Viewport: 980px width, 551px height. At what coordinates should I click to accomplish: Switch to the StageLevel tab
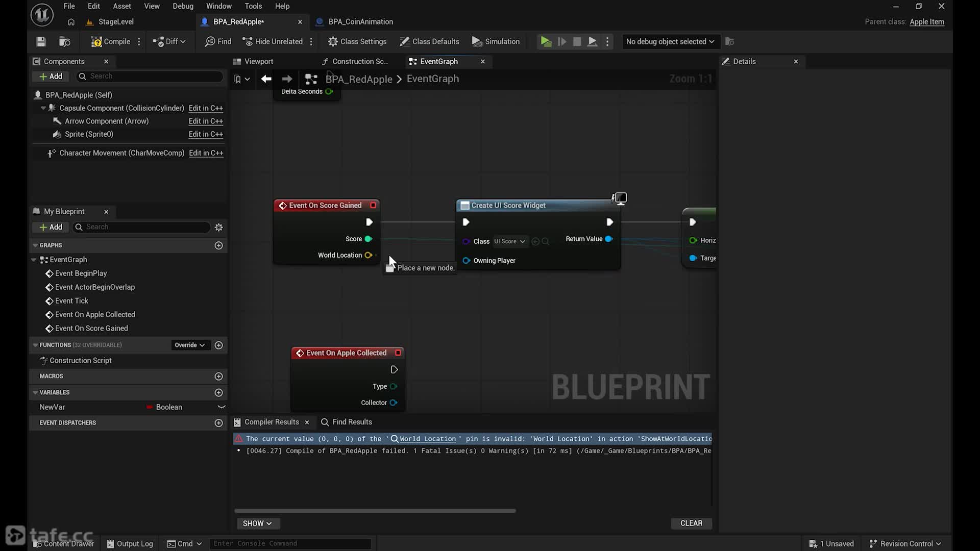[x=110, y=22]
